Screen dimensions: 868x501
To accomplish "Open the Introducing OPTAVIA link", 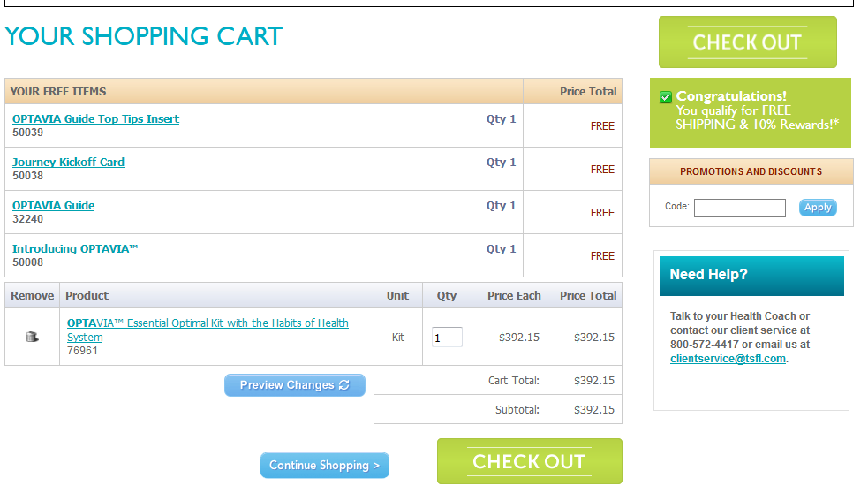I will 75,248.
